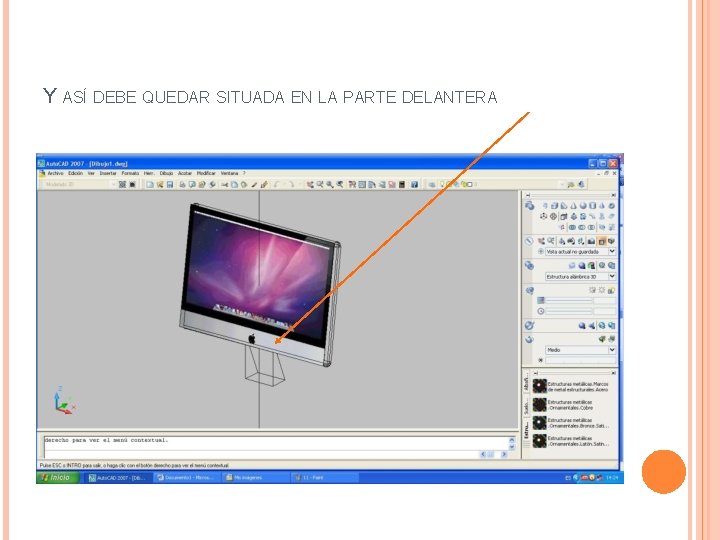Adjust the brightness slider in light panel
720x540 pixels.
tap(568, 300)
